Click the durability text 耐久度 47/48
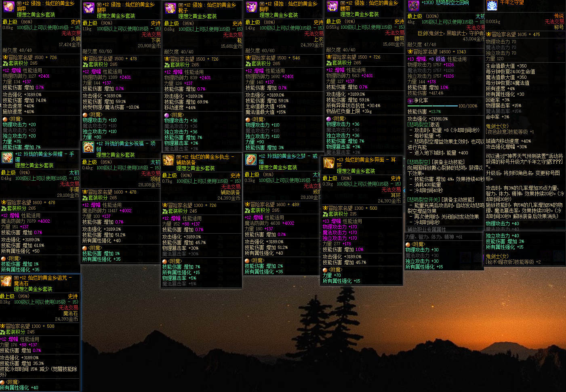This screenshot has width=566, height=392. coord(422,44)
